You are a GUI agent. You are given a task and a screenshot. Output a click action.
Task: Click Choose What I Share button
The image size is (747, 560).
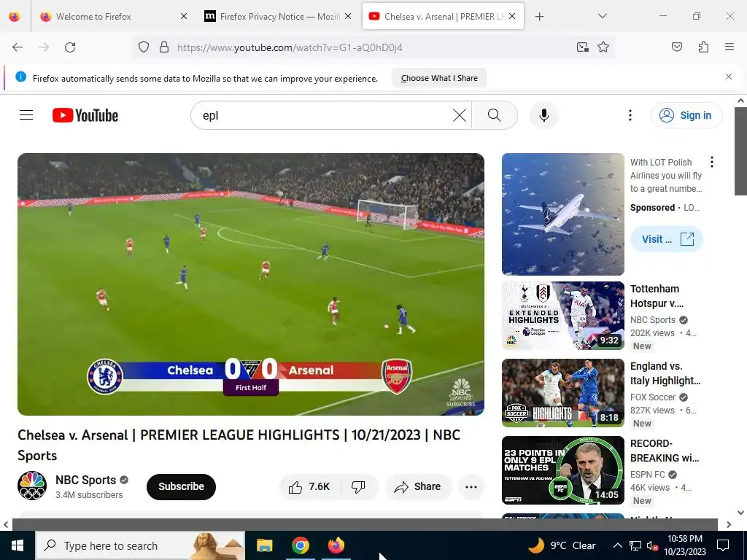[x=439, y=78]
